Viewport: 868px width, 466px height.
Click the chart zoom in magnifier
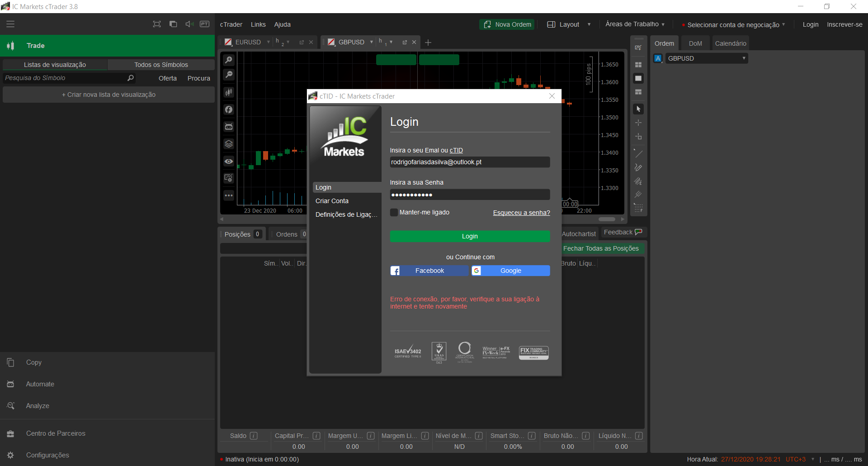(x=229, y=60)
